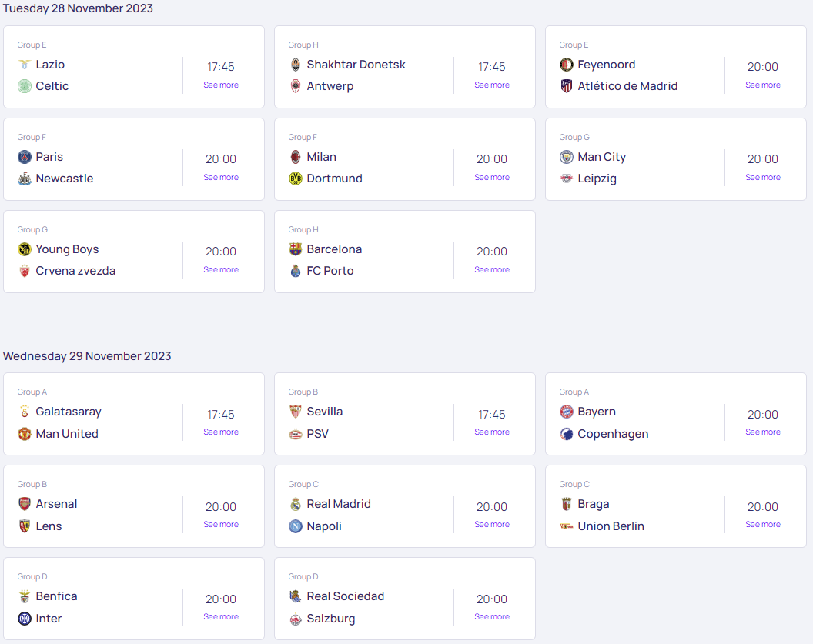Open See more for Feyenoord vs Atlético

[x=763, y=85]
